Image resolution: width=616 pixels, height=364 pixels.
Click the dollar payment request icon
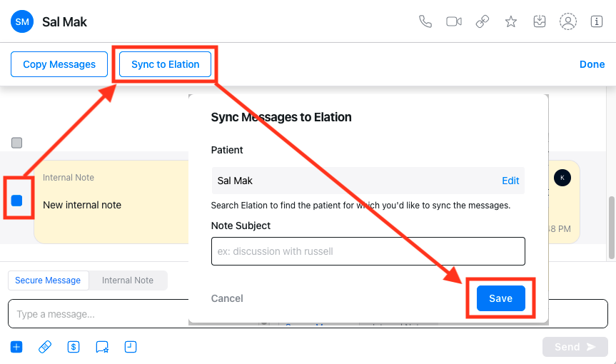coord(74,347)
